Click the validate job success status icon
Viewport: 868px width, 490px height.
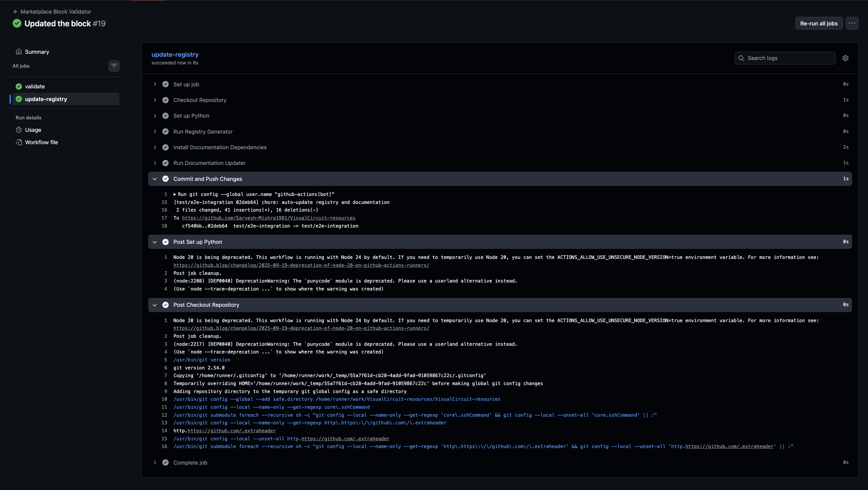pyautogui.click(x=19, y=86)
